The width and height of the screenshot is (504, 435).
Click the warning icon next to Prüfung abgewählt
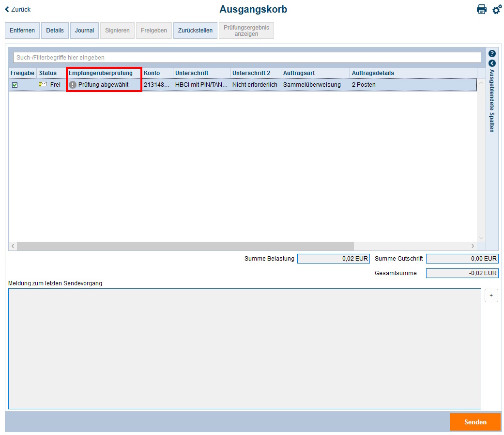click(x=72, y=84)
